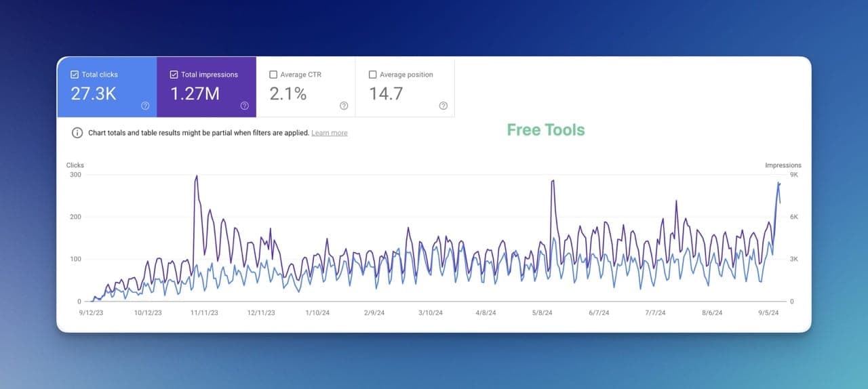
Task: Uncheck the Total impressions checkbox
Action: click(174, 75)
